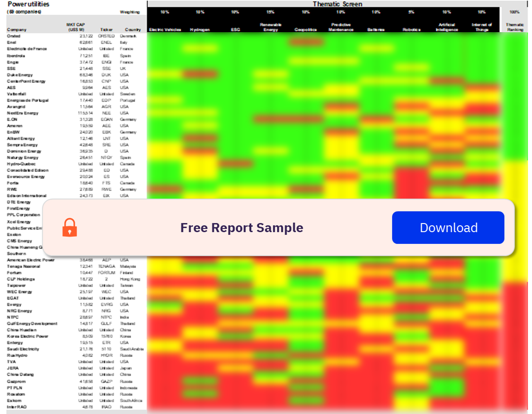Image resolution: width=532 pixels, height=414 pixels.
Task: Select the Consolidated Edison company name
Action: [28, 170]
